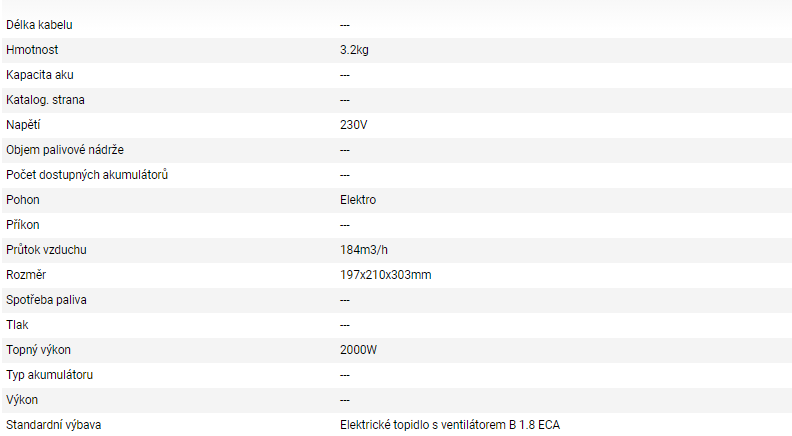Image resolution: width=792 pixels, height=436 pixels.
Task: Select the 230V voltage value
Action: click(354, 124)
